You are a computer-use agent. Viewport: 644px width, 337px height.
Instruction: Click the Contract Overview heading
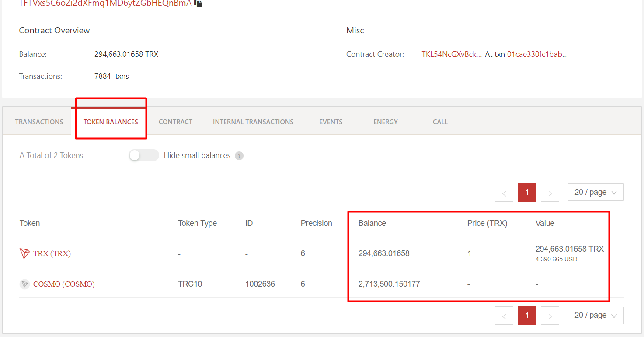pyautogui.click(x=54, y=30)
